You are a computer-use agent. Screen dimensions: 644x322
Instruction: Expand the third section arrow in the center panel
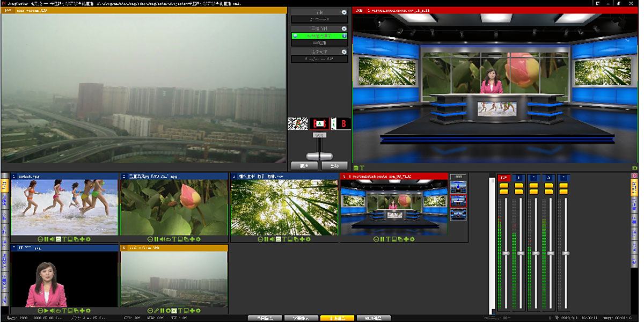tap(344, 52)
